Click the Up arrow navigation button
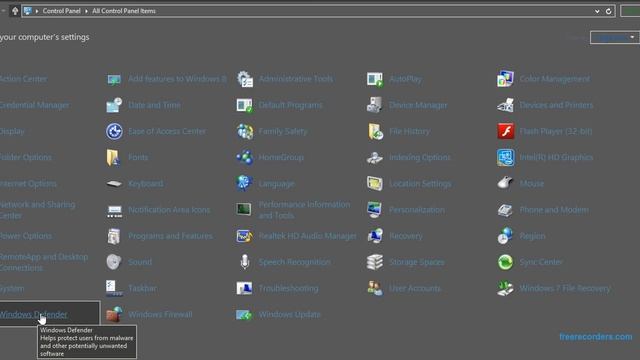640x360 pixels. point(15,11)
